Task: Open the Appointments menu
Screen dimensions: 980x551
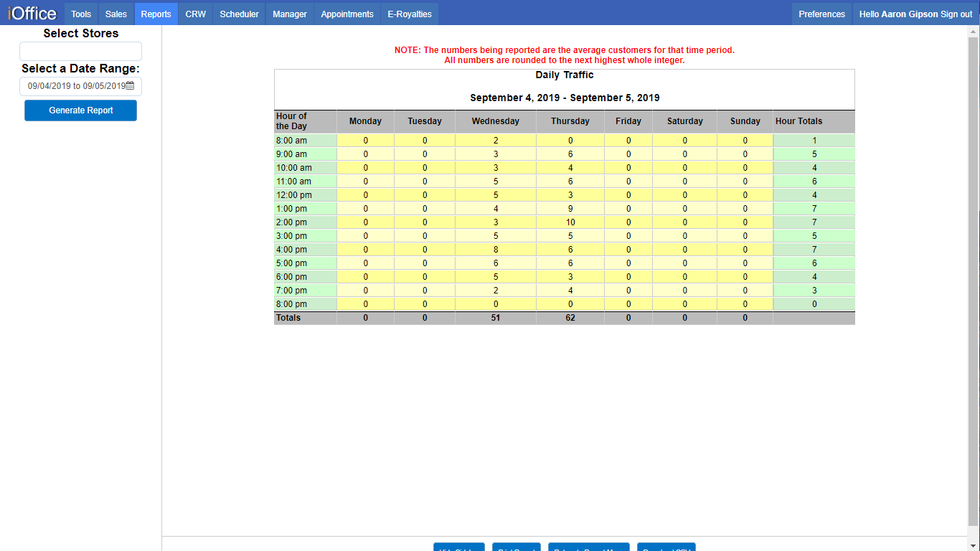Action: (x=347, y=14)
